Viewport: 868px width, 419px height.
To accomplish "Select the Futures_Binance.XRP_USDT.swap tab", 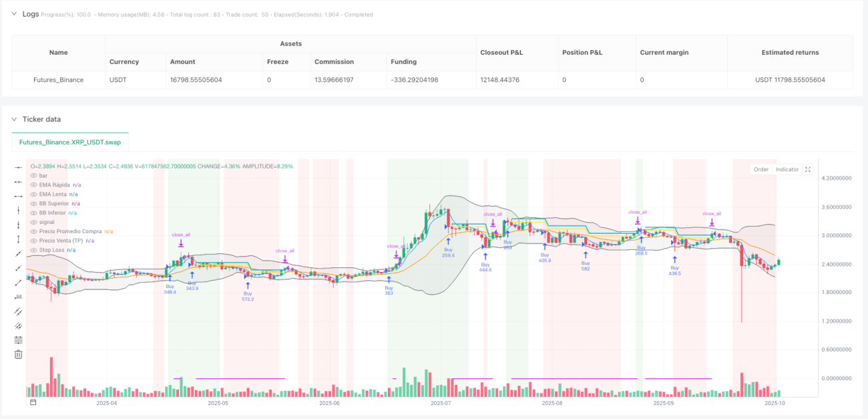I will click(70, 142).
